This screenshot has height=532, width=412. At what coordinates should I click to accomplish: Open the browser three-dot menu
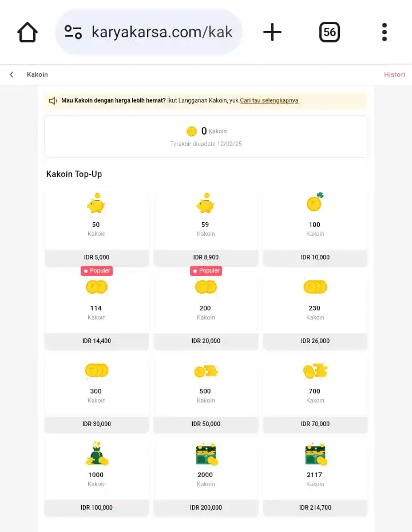385,32
